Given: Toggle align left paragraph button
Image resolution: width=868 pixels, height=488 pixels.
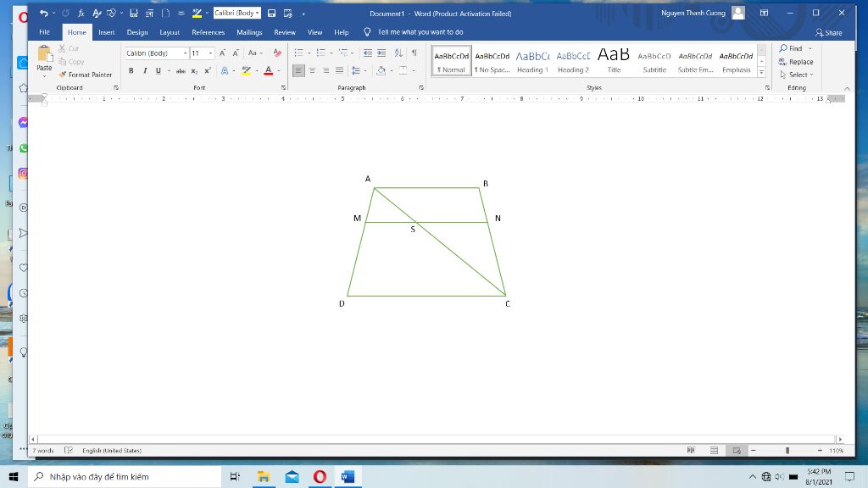Looking at the screenshot, I should (298, 71).
